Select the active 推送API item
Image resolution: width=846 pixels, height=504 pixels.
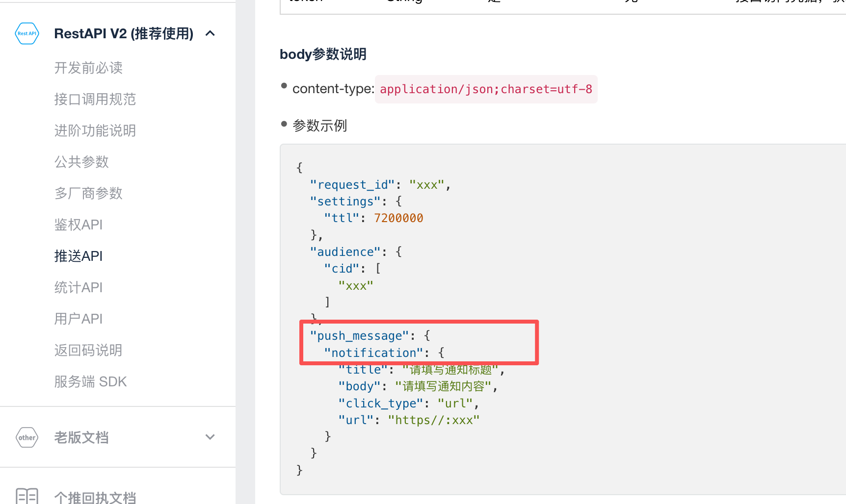79,256
